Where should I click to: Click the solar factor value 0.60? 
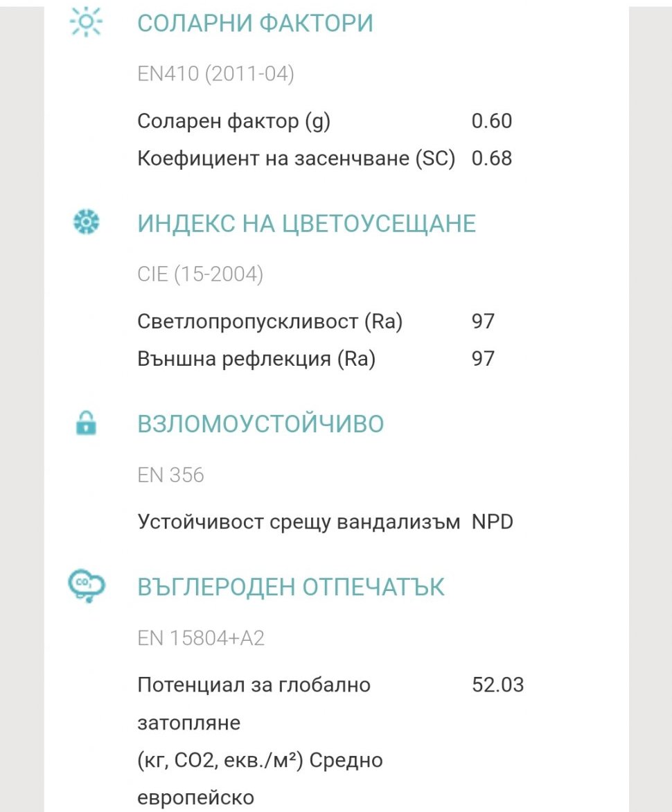tap(492, 121)
